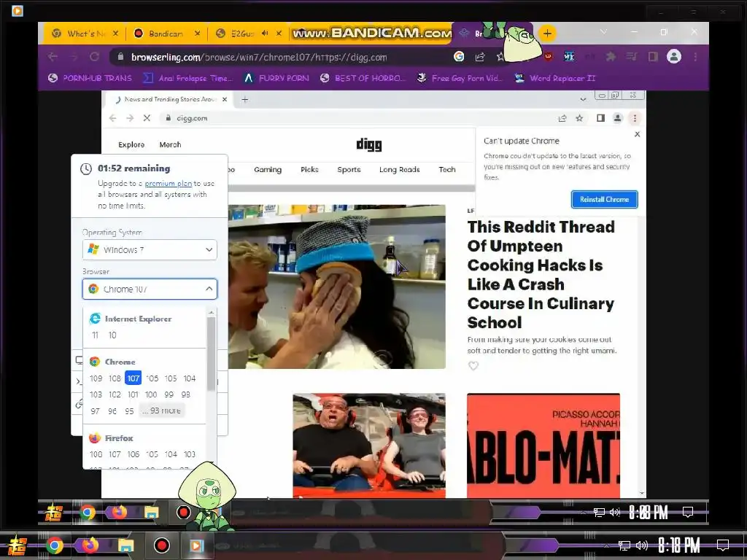Open the inner browser's three-dot menu

(635, 118)
